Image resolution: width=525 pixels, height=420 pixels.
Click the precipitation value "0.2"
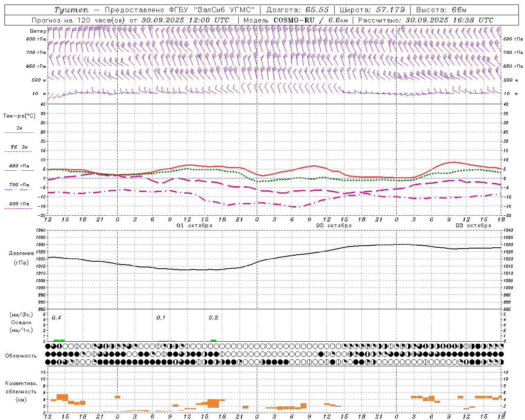[x=213, y=318]
